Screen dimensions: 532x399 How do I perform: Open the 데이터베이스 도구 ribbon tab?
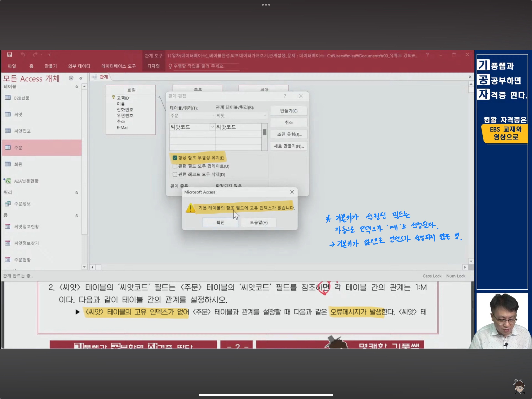[x=118, y=66]
